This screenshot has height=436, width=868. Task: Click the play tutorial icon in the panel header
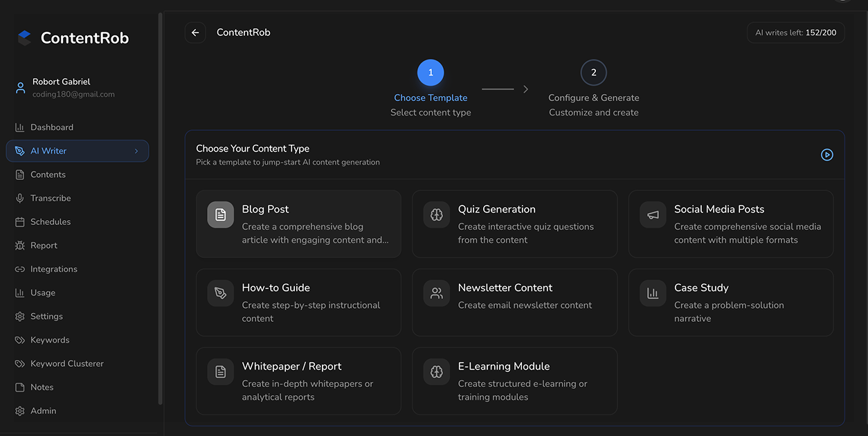(827, 154)
